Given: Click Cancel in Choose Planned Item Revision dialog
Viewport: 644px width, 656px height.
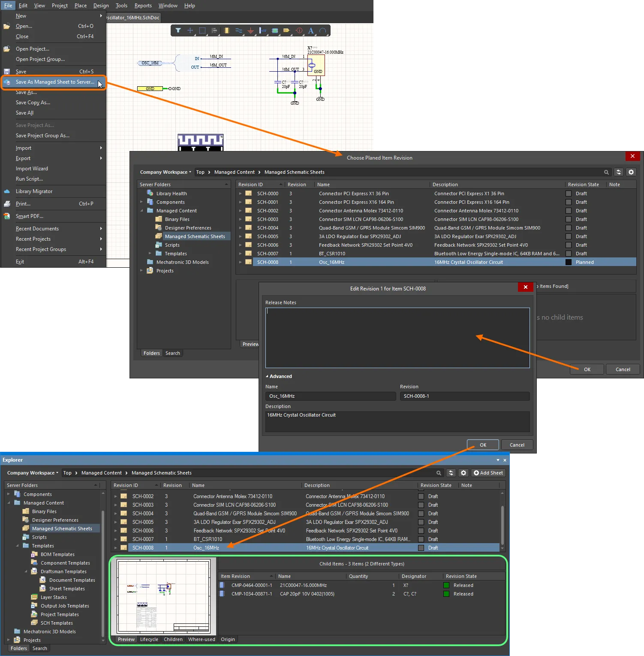Looking at the screenshot, I should [623, 369].
